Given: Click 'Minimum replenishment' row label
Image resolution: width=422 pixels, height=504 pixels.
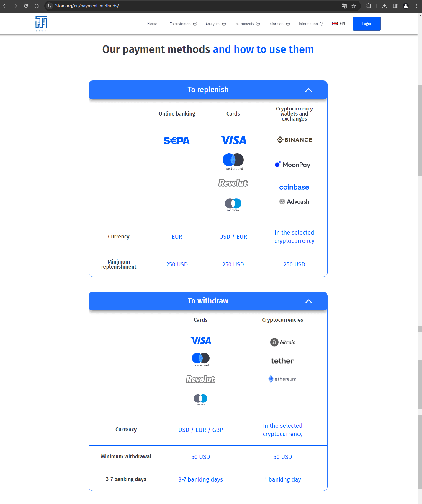Looking at the screenshot, I should pos(119,264).
